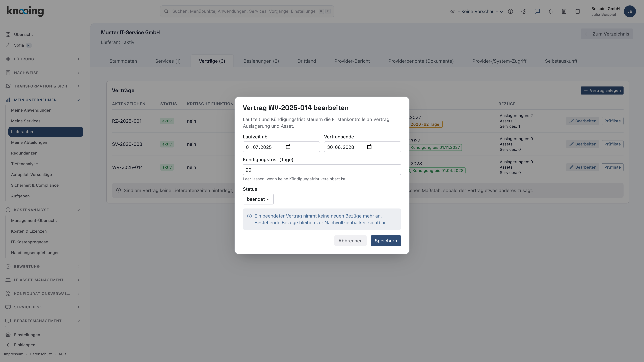Switch to the Beziehungen (2) tab
Screen dimensions: 644x362
tap(261, 61)
